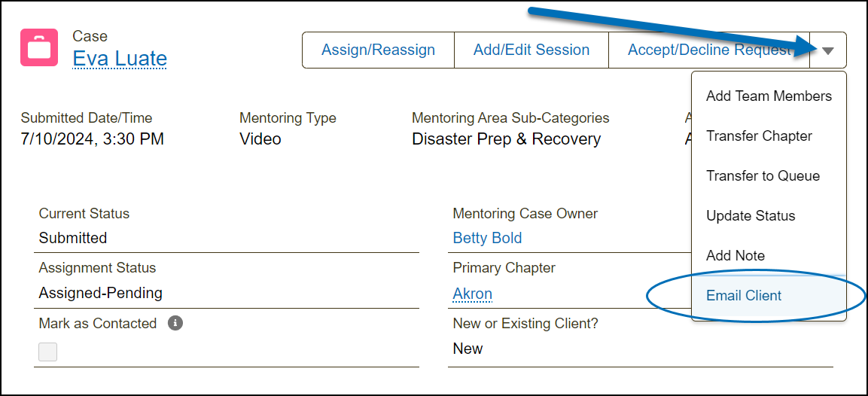
Task: Click the Assign/Reassign button
Action: (378, 50)
